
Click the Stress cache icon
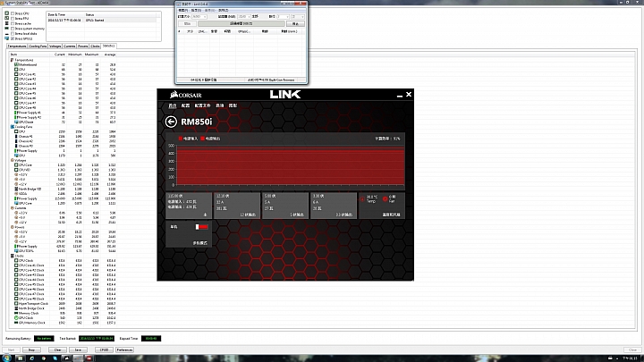tap(6, 24)
